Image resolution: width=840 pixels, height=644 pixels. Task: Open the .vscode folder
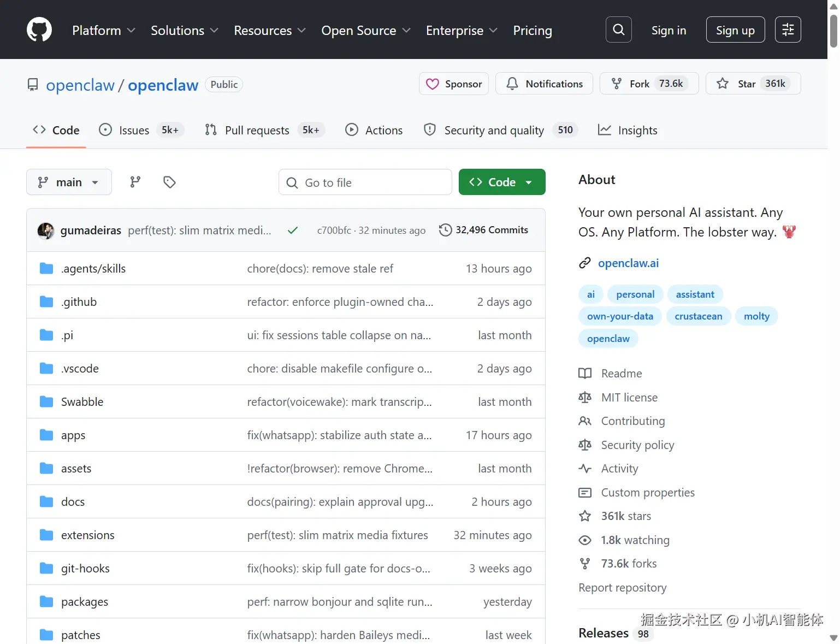click(80, 369)
